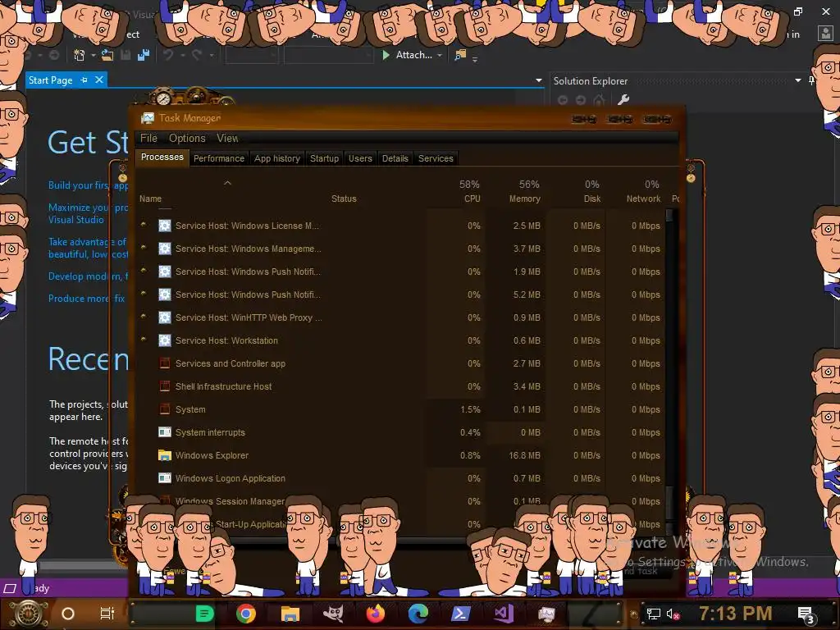The image size is (840, 630).
Task: Open the solution platforms combo box
Action: click(x=328, y=55)
